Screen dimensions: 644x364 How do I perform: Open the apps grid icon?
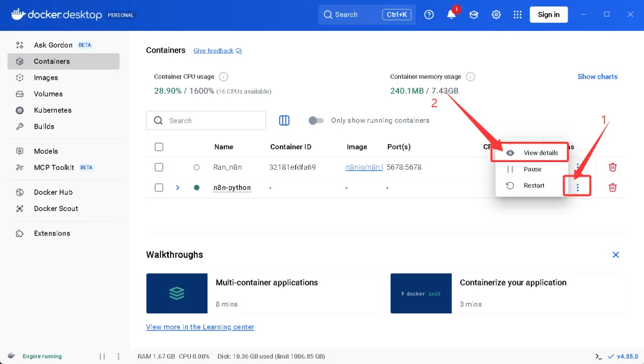518,15
